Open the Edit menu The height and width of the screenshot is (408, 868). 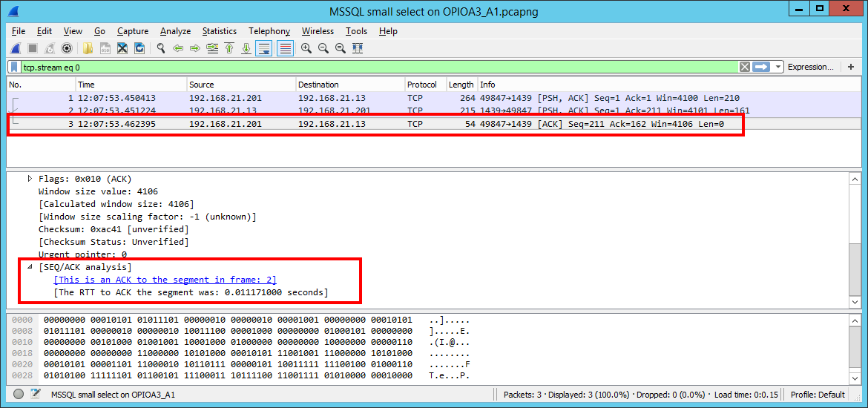pos(45,31)
